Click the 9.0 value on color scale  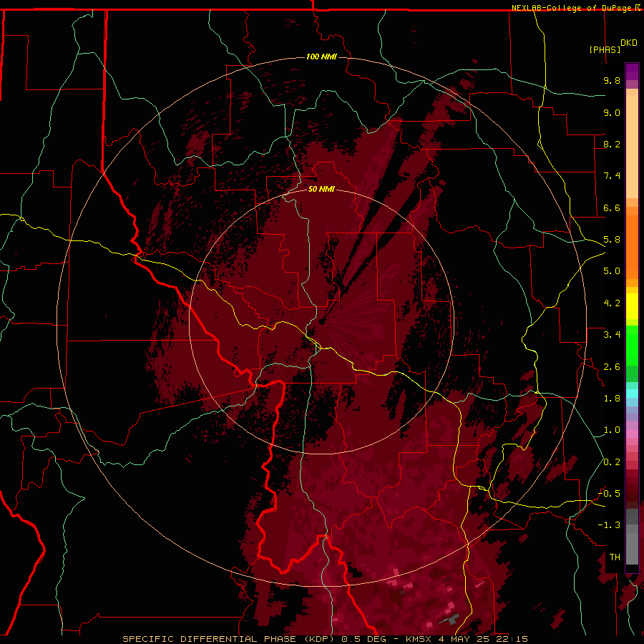click(x=612, y=112)
